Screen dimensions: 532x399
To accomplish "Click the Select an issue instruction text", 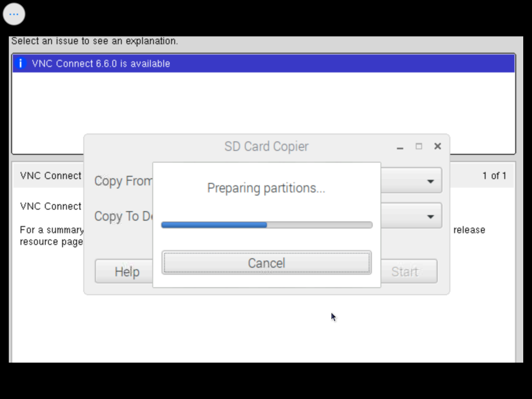I will [x=95, y=41].
